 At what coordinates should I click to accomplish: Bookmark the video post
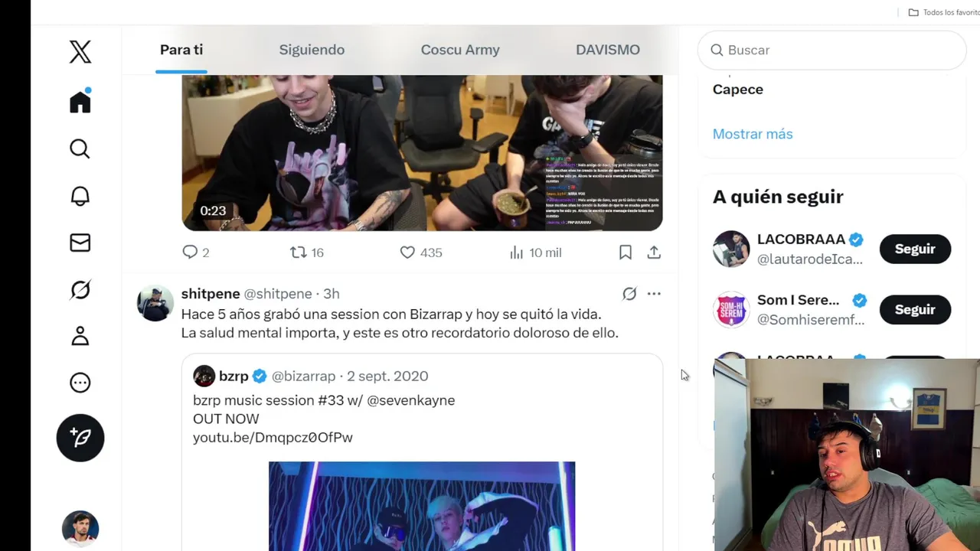tap(626, 253)
